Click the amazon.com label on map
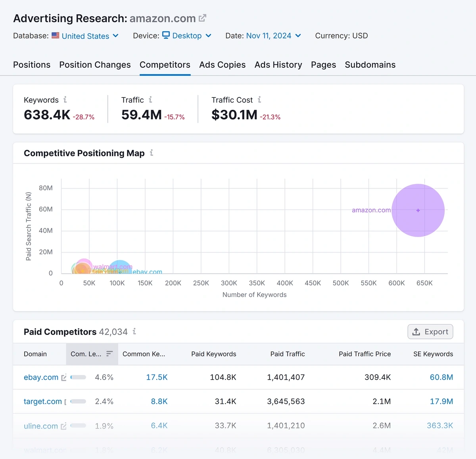Screen dimensions: 476x459 (x=371, y=210)
